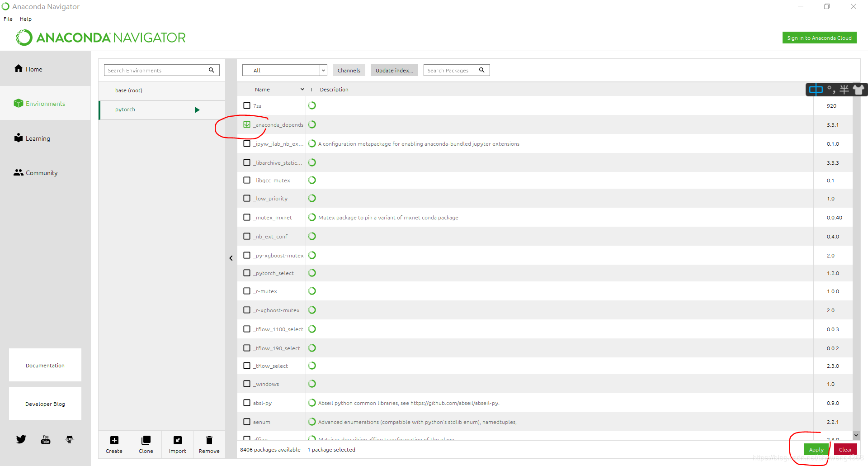Check the absl-py package checkbox
The width and height of the screenshot is (868, 466).
247,403
